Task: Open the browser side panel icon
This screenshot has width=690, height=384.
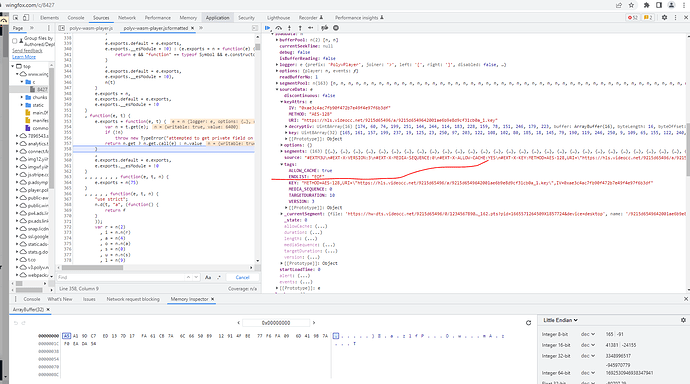Action: coord(659,5)
